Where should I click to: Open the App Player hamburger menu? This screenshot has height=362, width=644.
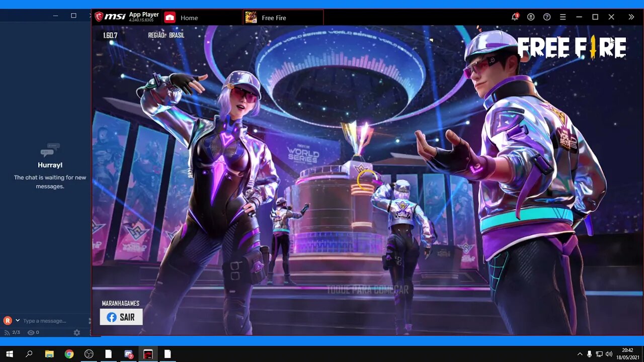click(563, 17)
